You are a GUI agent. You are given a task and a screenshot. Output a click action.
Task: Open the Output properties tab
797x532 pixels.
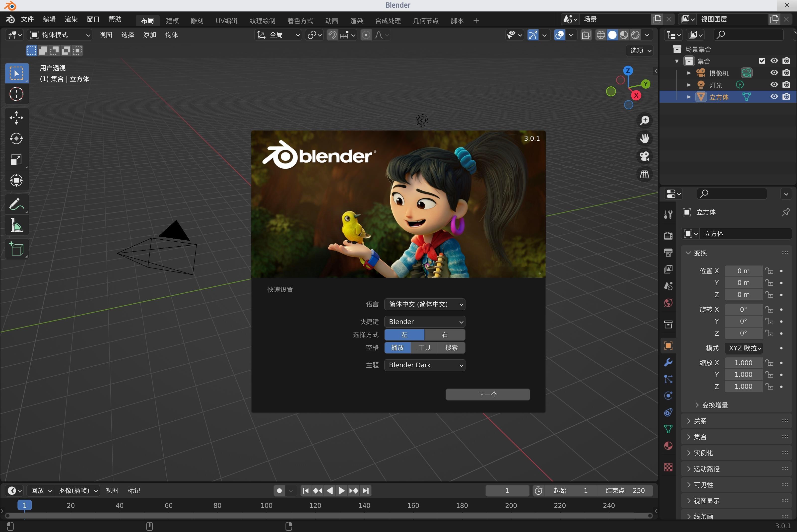[x=668, y=253]
